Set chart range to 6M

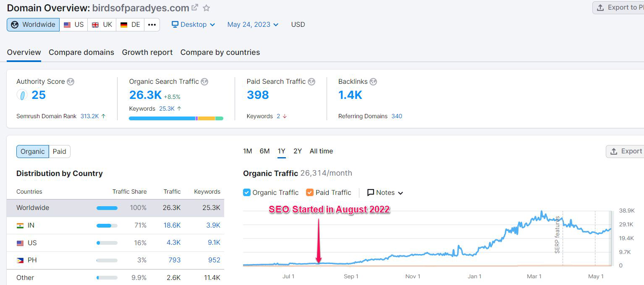(264, 151)
